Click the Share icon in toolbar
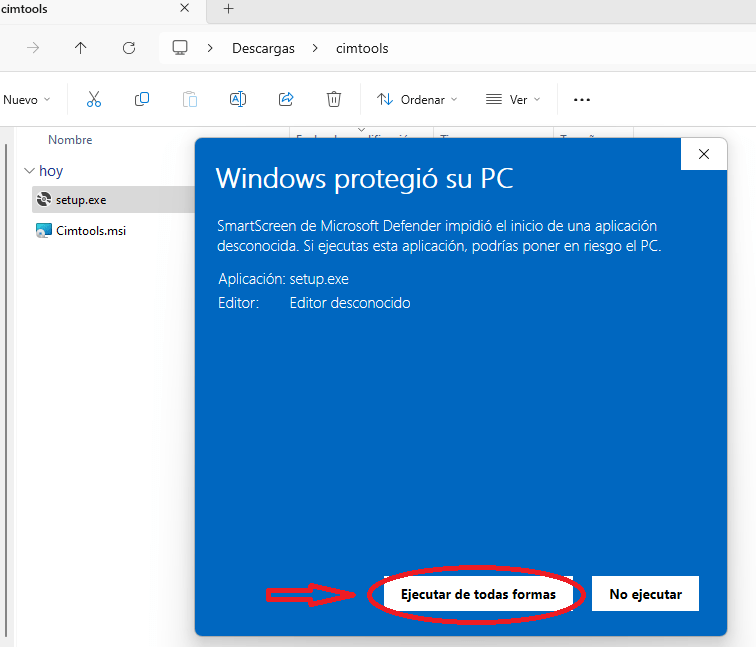Viewport: 756px width, 647px height. (286, 99)
